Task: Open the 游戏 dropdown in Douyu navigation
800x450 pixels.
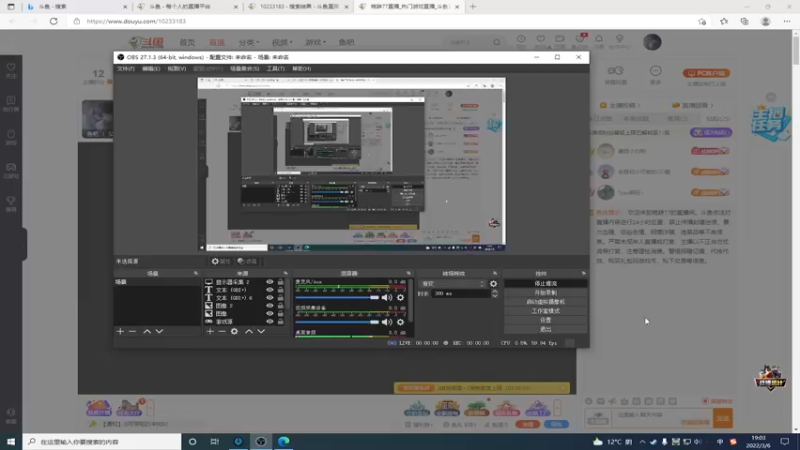Action: 315,42
